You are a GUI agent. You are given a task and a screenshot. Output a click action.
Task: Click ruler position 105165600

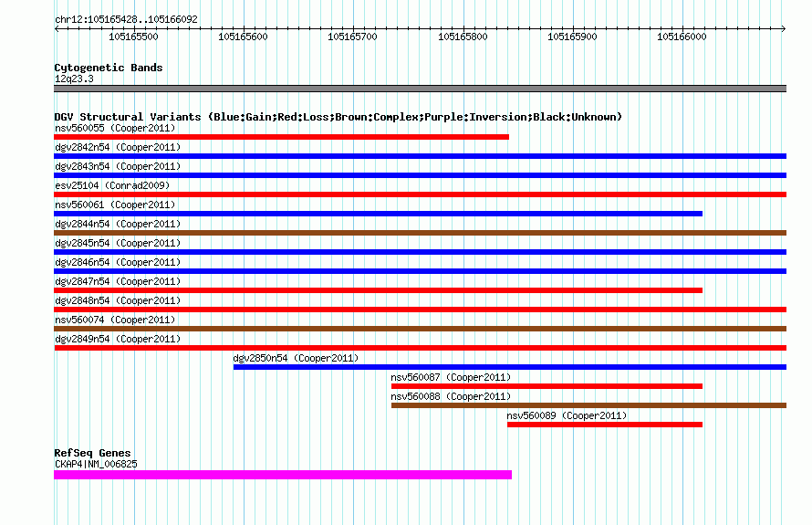click(x=243, y=37)
